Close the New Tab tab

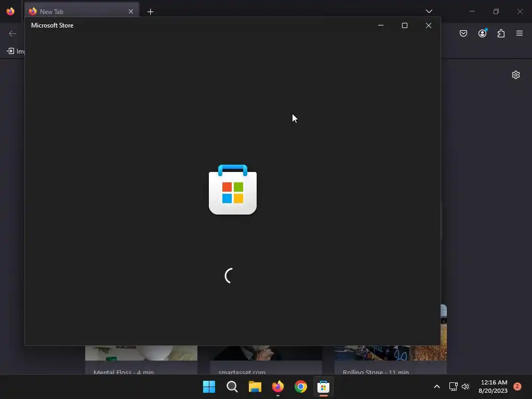pyautogui.click(x=130, y=11)
